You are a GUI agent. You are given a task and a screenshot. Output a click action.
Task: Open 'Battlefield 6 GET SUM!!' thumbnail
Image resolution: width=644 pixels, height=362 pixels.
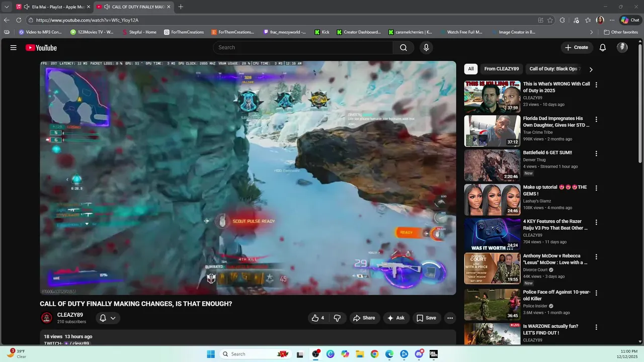[x=492, y=165]
